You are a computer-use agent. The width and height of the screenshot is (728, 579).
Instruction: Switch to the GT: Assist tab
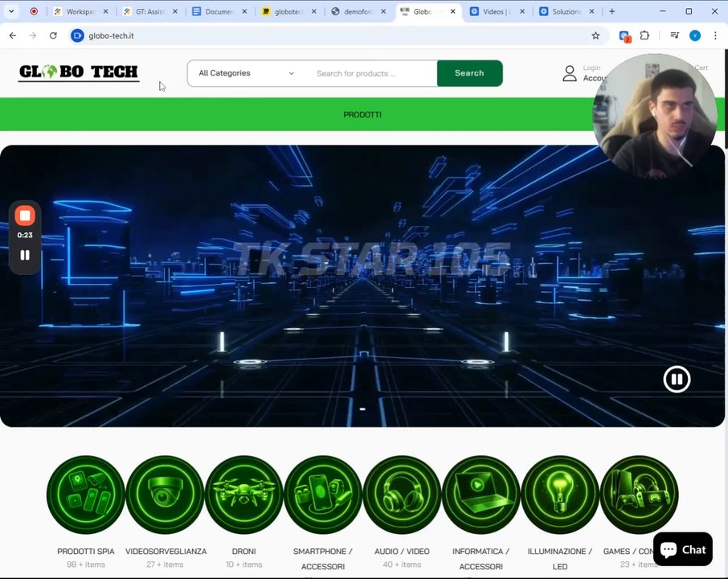pos(151,11)
